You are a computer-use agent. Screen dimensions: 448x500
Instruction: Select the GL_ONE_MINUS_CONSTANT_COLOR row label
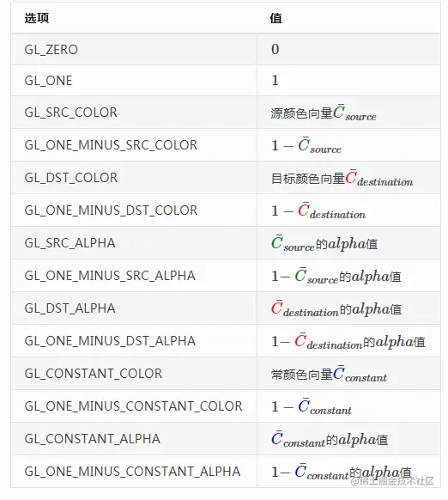click(x=134, y=406)
